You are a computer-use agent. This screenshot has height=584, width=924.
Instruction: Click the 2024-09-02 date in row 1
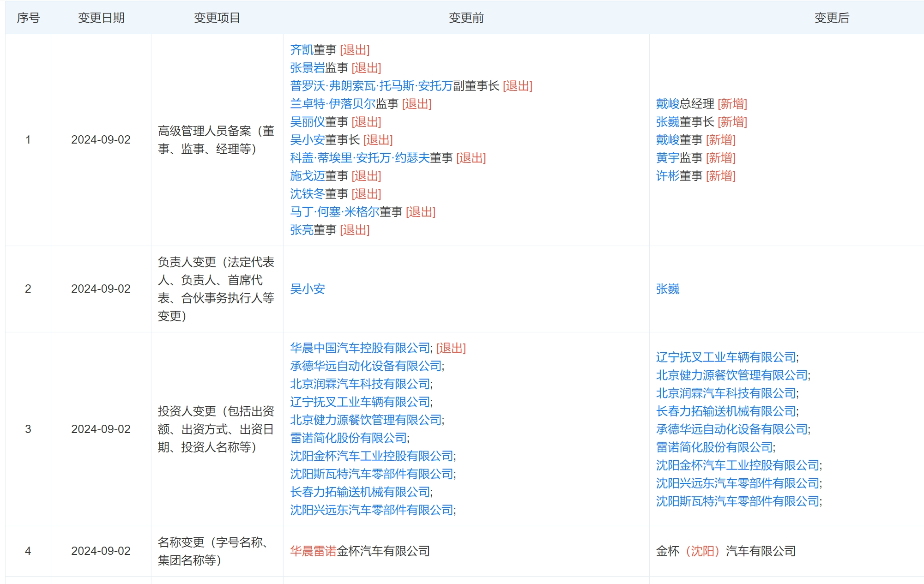click(101, 139)
